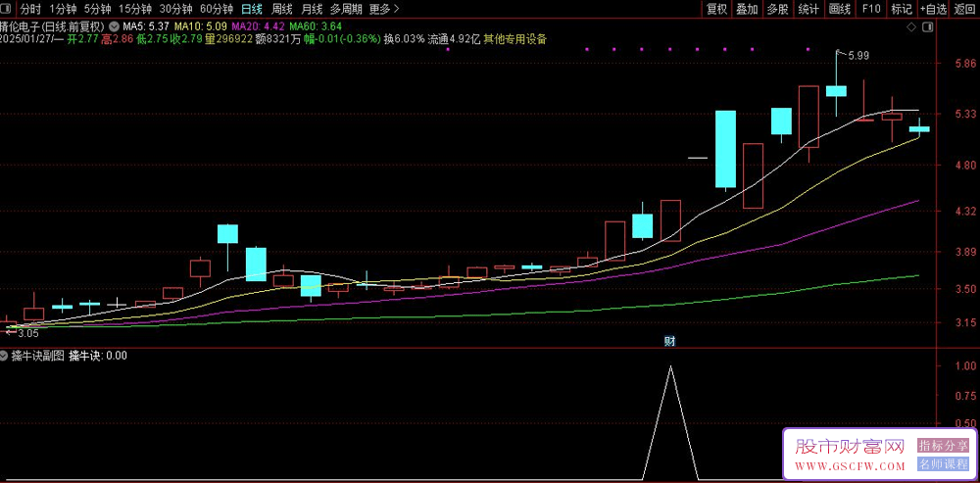
Task: Click the 量296922 volume text
Action: (x=229, y=39)
